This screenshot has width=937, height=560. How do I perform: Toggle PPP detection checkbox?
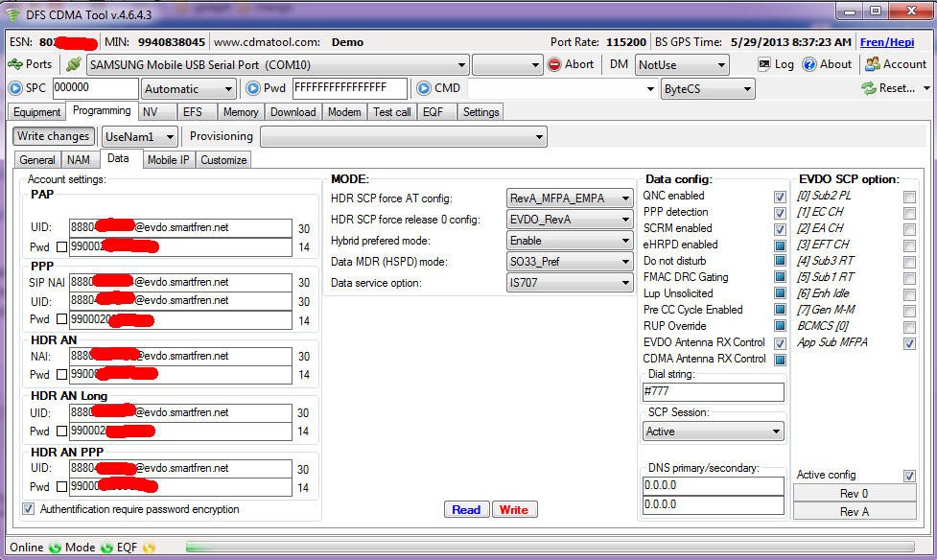[x=780, y=213]
